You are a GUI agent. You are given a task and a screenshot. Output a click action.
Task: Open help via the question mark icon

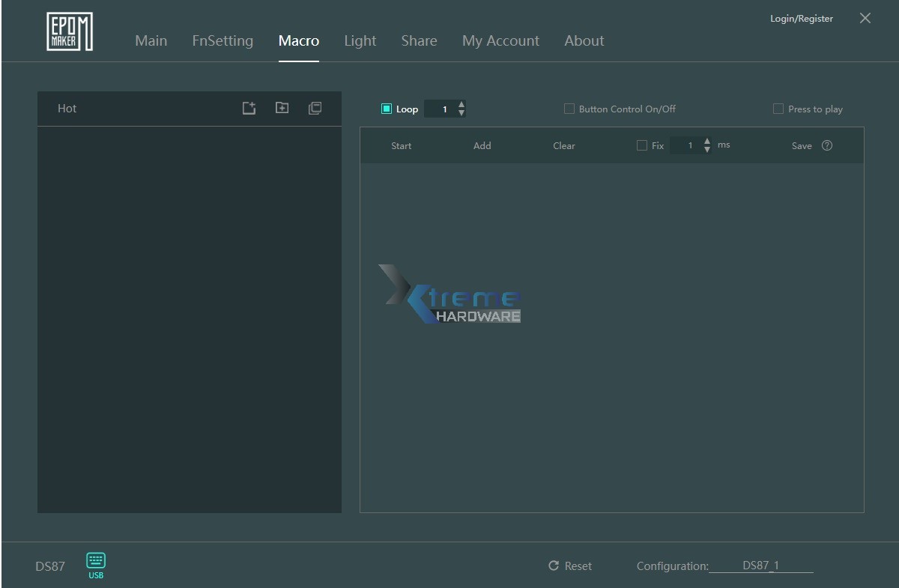click(827, 145)
